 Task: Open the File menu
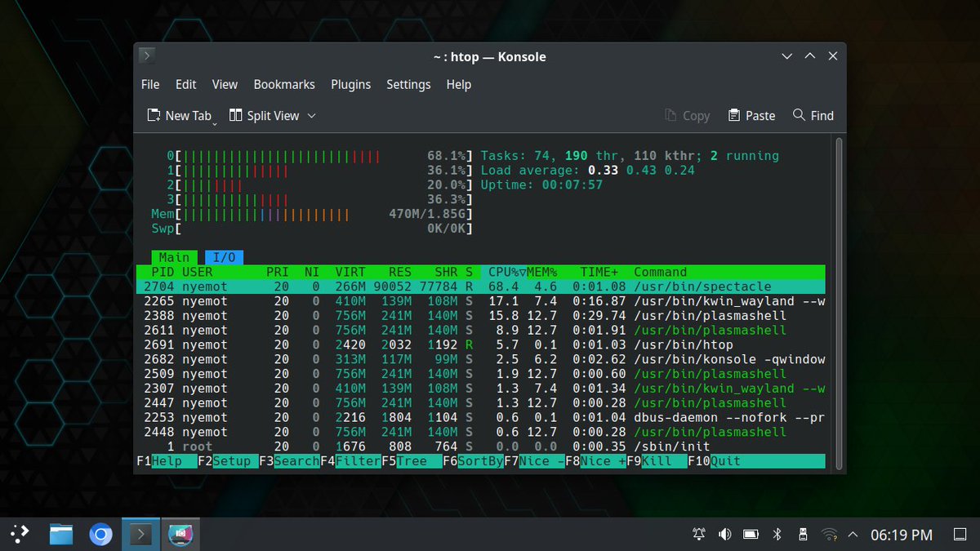pos(150,84)
